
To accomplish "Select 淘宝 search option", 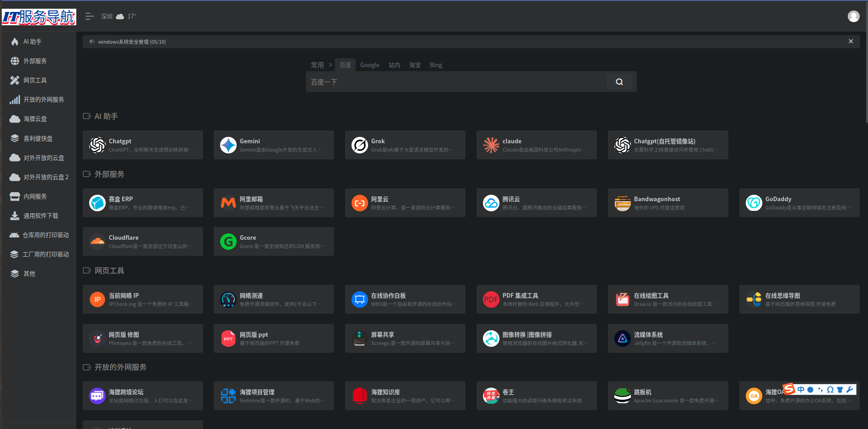I will 414,65.
